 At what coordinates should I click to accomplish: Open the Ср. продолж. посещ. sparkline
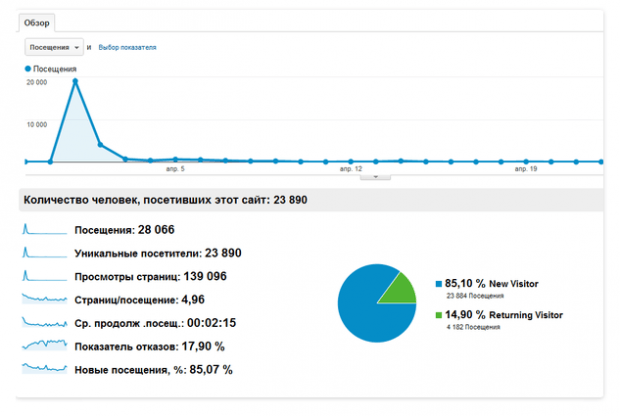[x=43, y=322]
